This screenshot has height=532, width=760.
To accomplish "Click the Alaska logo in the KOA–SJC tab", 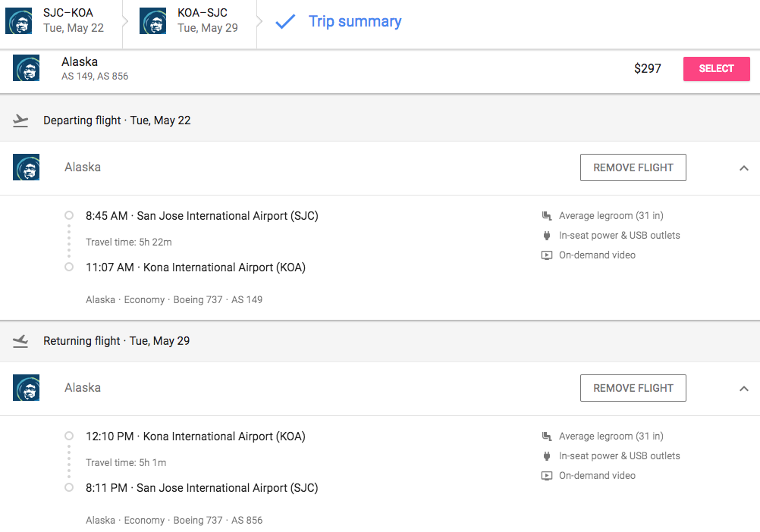I will (x=152, y=21).
